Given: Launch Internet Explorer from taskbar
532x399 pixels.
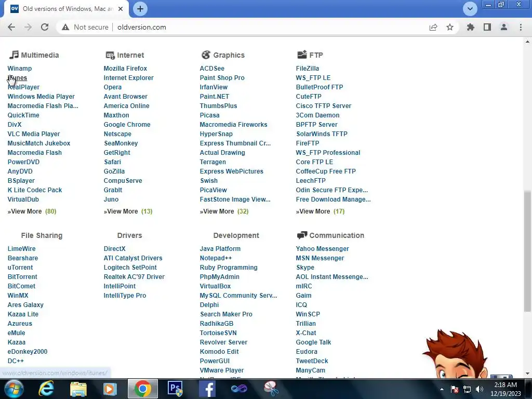Looking at the screenshot, I should click(46, 389).
